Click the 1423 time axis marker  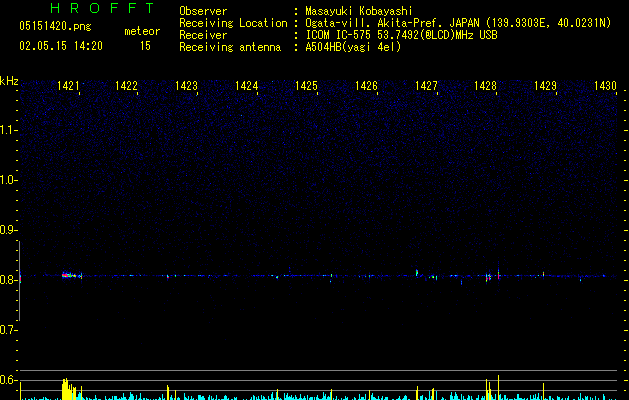(186, 86)
